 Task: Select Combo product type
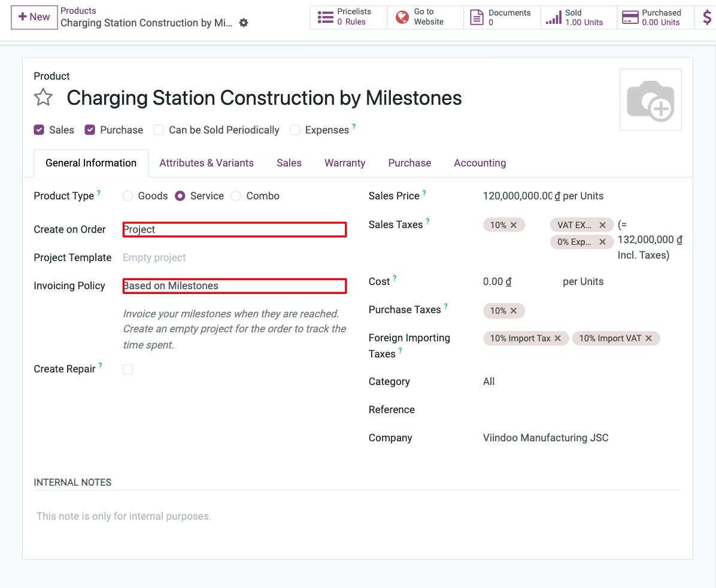click(x=236, y=196)
